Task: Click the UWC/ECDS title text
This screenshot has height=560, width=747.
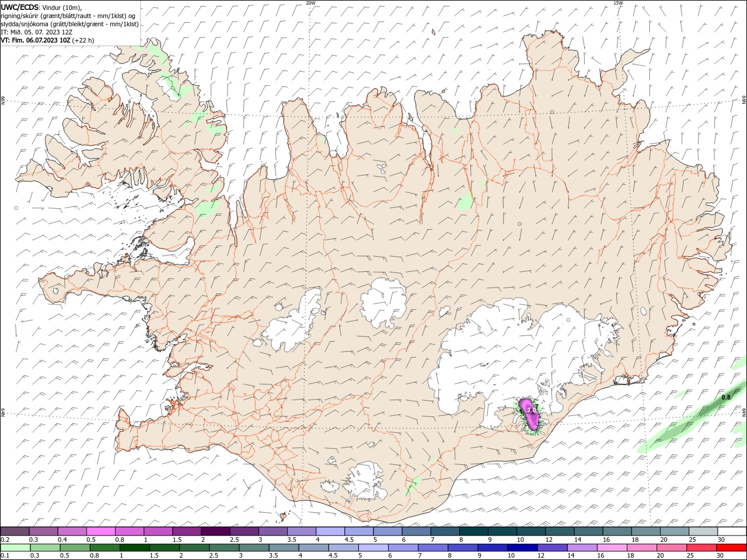Action: (20, 7)
